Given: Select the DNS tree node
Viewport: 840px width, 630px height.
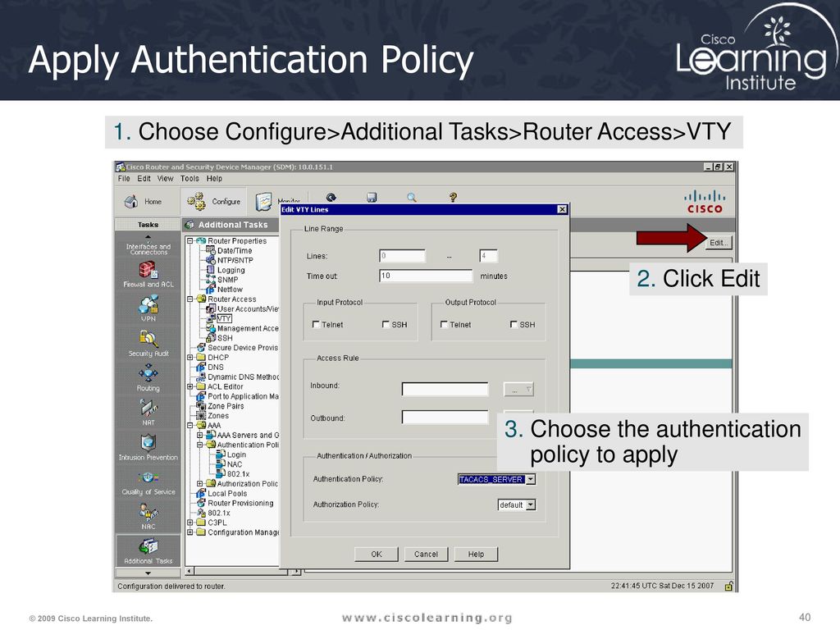Looking at the screenshot, I should tap(216, 367).
